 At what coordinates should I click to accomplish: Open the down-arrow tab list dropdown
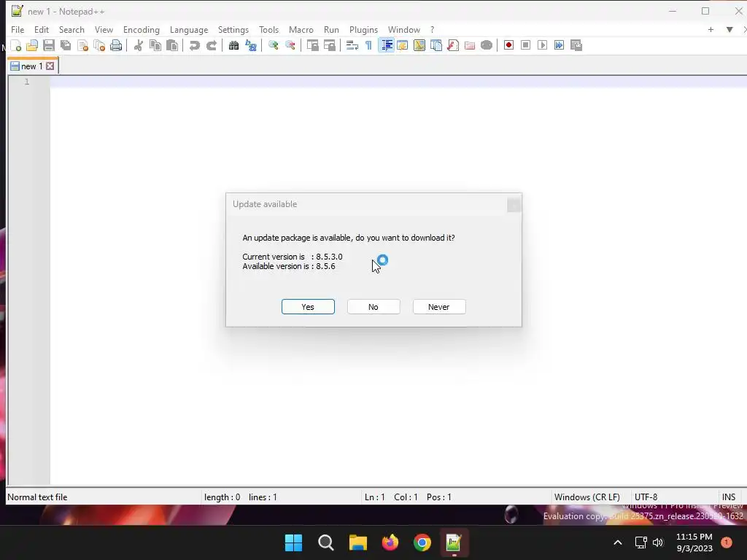(729, 29)
